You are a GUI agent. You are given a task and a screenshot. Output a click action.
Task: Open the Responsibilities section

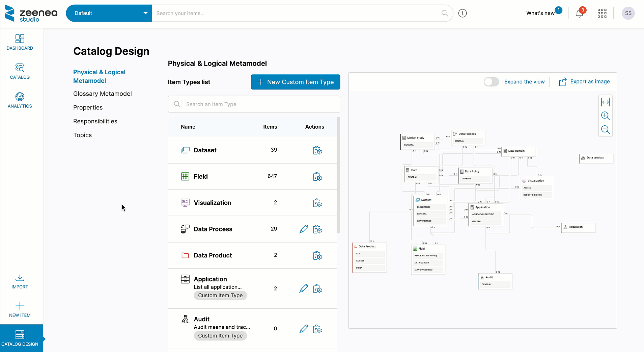(95, 121)
